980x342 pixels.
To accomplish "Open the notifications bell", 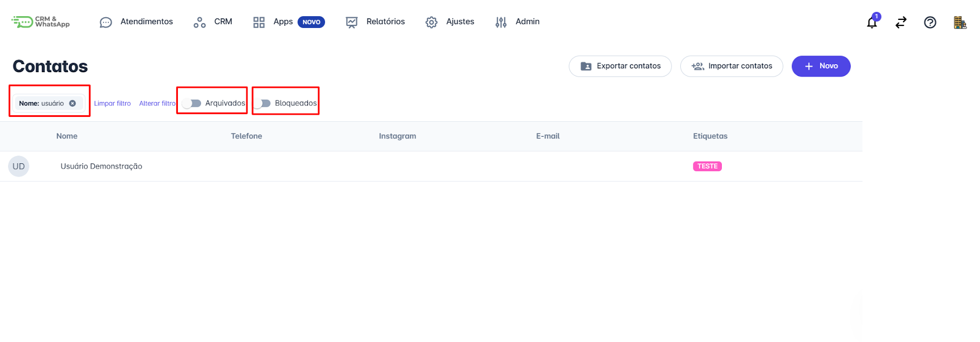I will [x=872, y=23].
